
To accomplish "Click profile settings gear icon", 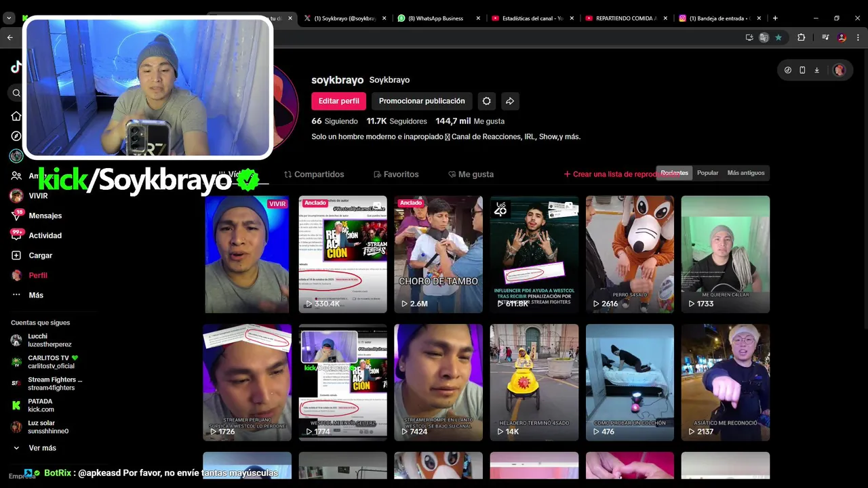I will (x=486, y=101).
